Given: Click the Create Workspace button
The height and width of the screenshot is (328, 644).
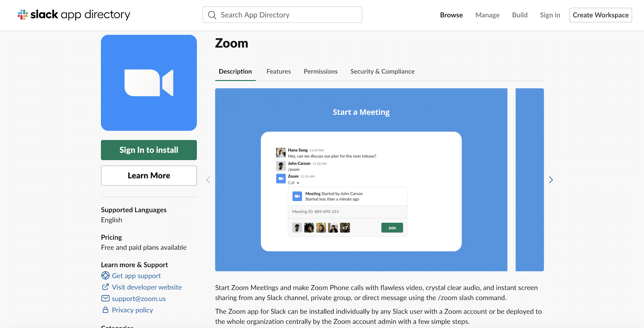Looking at the screenshot, I should coord(601,15).
